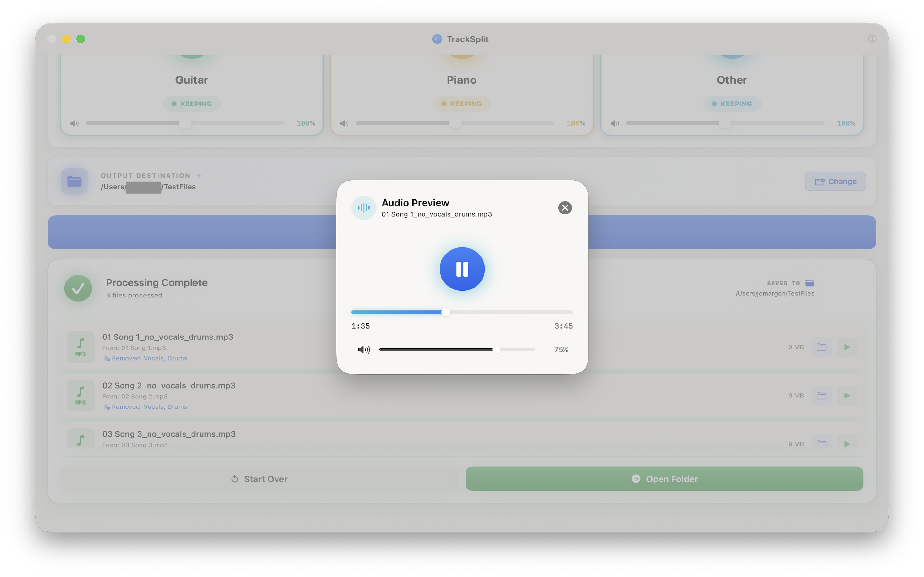Click the Change output destination button
The height and width of the screenshot is (577, 924).
point(835,182)
